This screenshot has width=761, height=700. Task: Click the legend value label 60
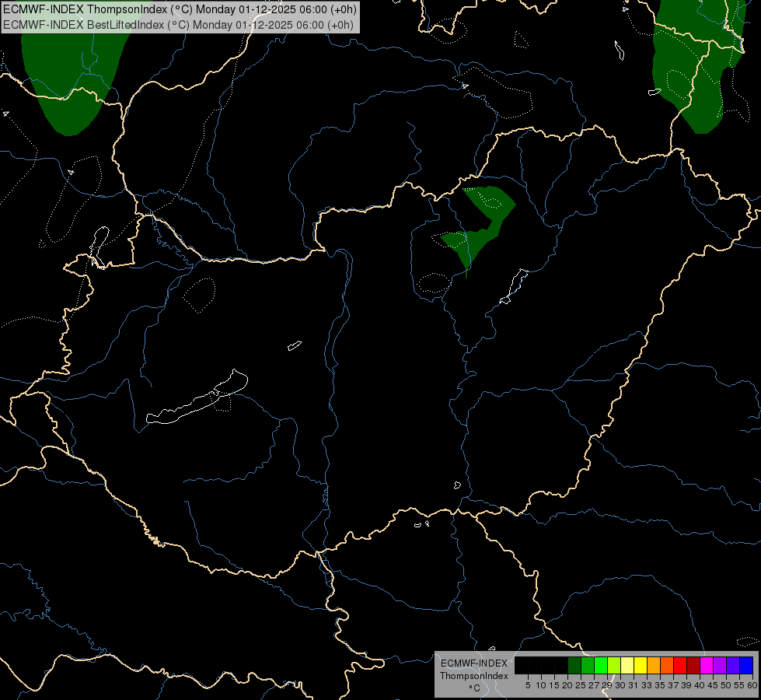click(752, 685)
